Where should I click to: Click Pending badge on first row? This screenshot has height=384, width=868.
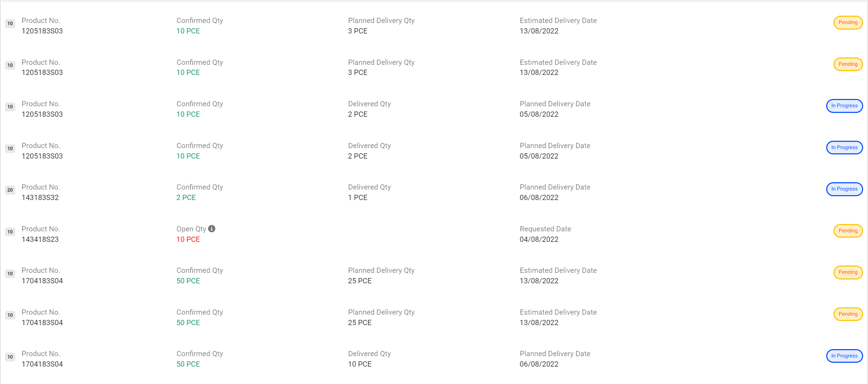[x=848, y=23]
